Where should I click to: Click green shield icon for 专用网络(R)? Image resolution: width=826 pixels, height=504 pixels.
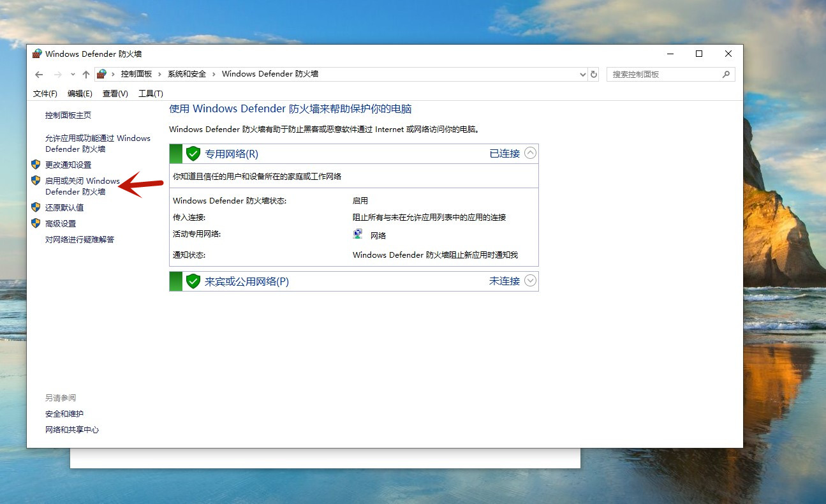pos(193,154)
